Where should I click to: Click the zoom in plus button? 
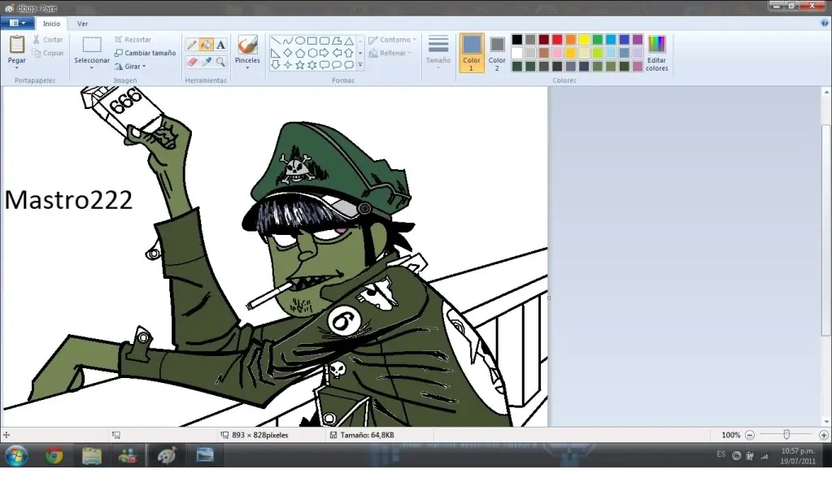click(824, 435)
